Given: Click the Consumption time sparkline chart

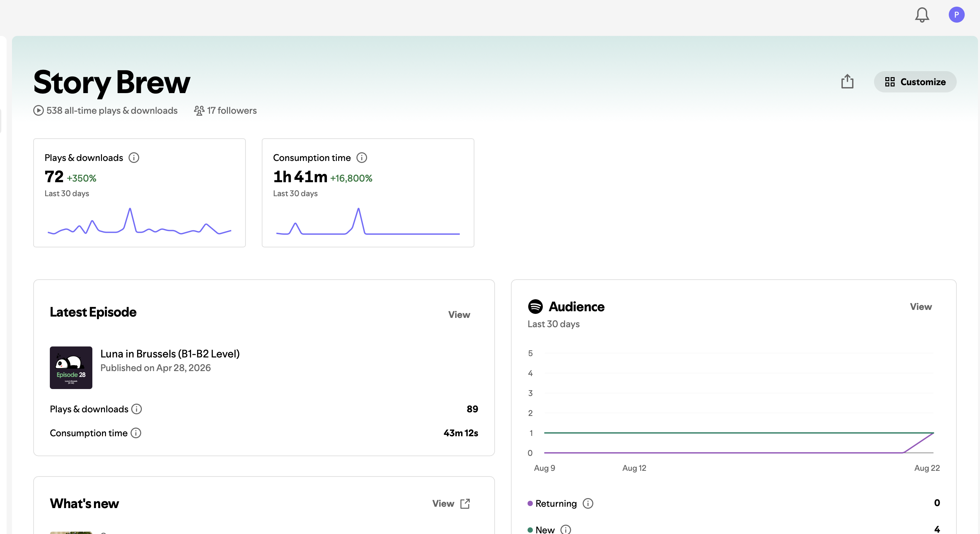Looking at the screenshot, I should (x=368, y=221).
